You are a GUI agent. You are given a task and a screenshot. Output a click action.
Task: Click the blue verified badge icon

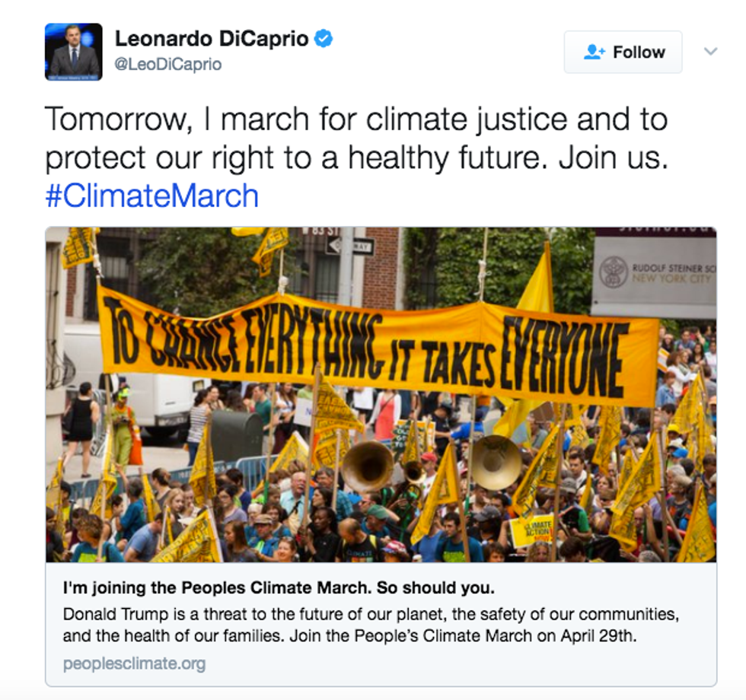[324, 39]
